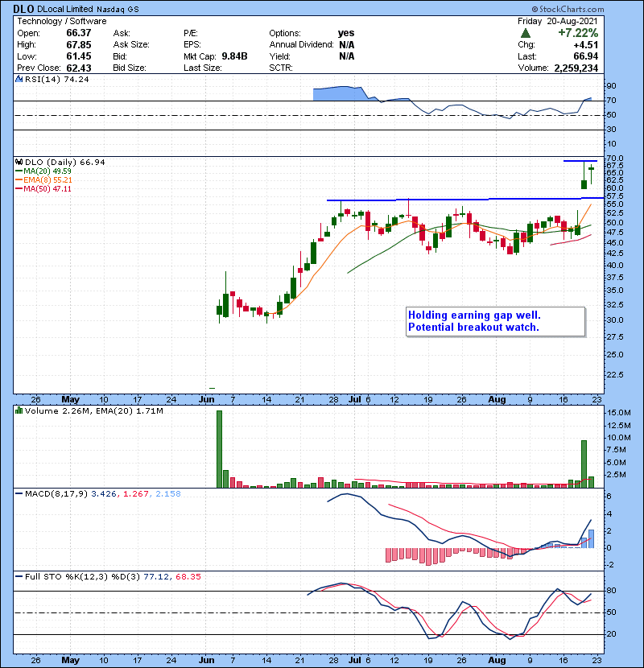Screen dimensions: 644x668
Task: Click the Aug label on price chart axis
Action: pyautogui.click(x=497, y=400)
